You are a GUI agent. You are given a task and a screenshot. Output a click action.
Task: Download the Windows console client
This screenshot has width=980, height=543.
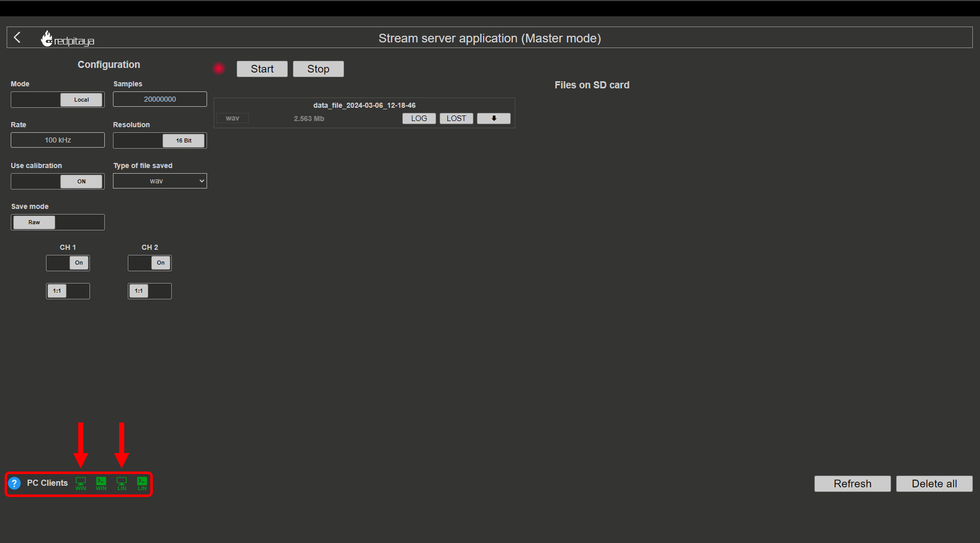(x=101, y=483)
